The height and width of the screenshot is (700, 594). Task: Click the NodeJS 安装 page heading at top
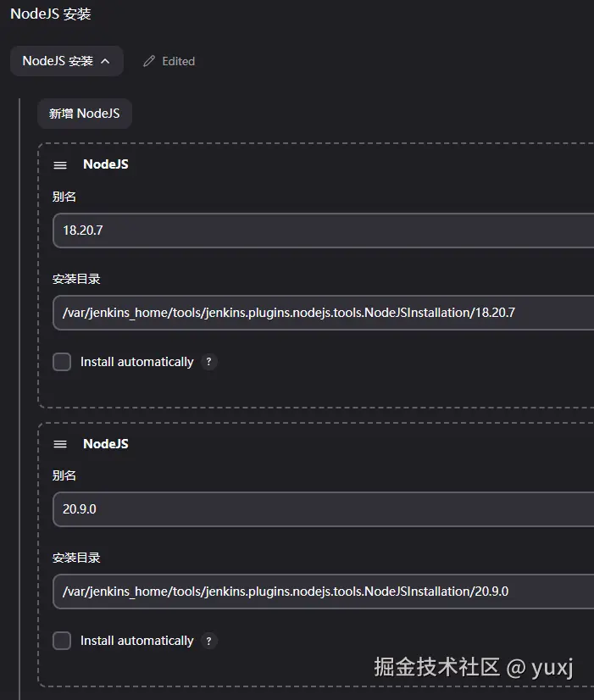pos(51,14)
